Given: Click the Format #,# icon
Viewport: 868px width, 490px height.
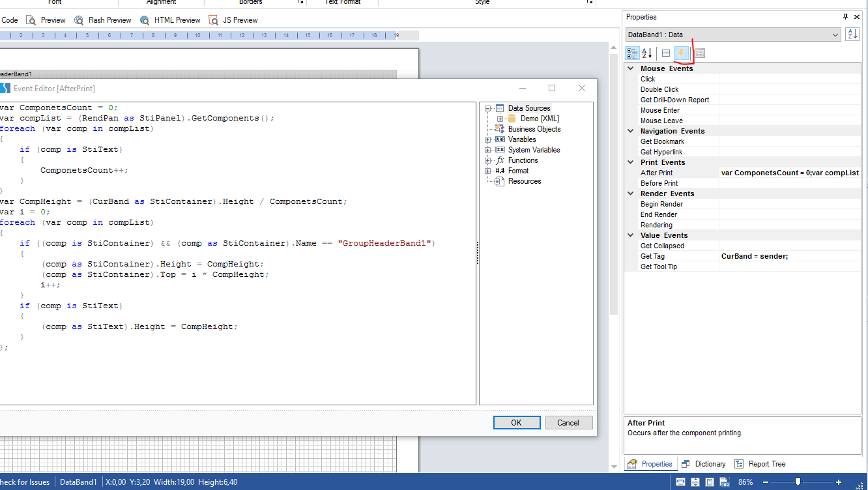Looking at the screenshot, I should click(500, 171).
